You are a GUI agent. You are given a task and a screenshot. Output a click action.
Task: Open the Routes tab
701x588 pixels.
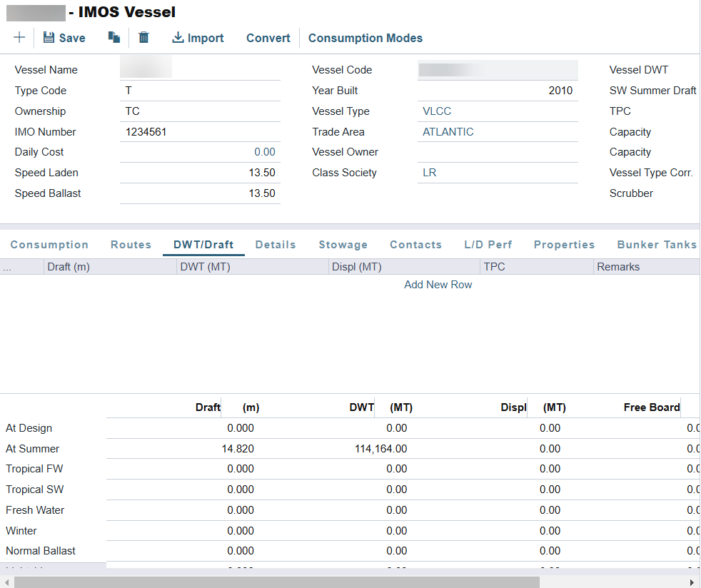click(x=131, y=245)
